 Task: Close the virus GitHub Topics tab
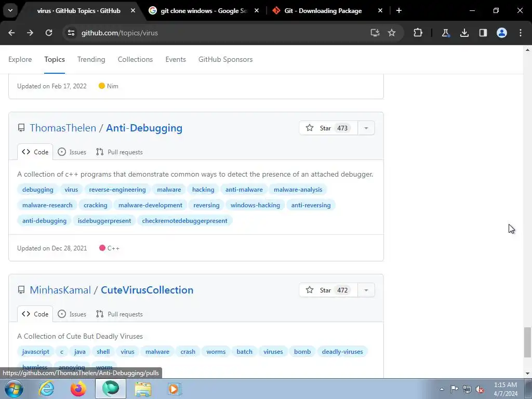(133, 11)
